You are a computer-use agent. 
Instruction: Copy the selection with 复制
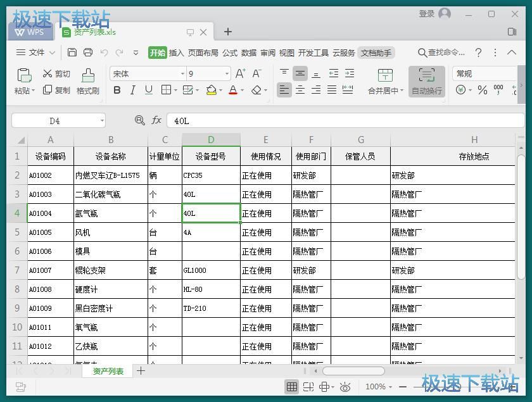[x=56, y=90]
